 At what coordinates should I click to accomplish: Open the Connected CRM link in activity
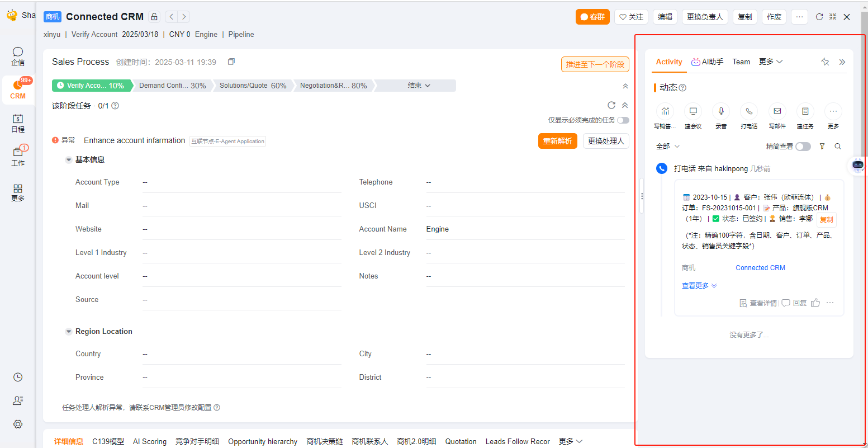[x=760, y=268]
